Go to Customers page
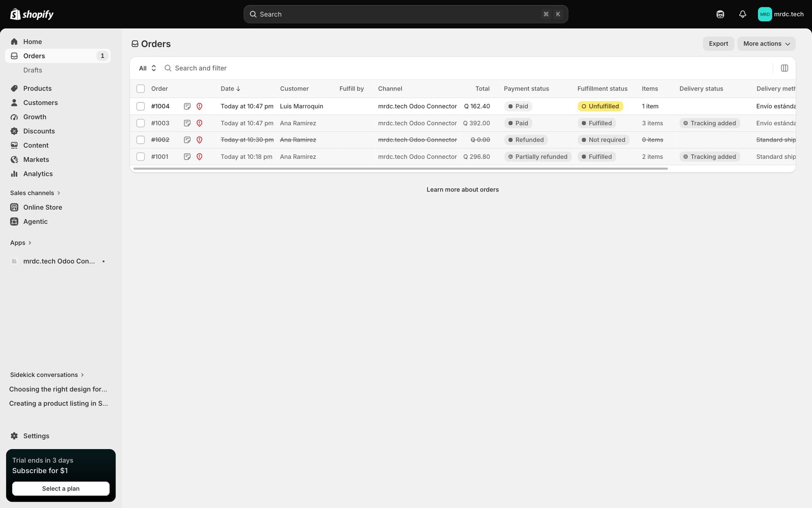This screenshot has height=508, width=812. pos(41,102)
